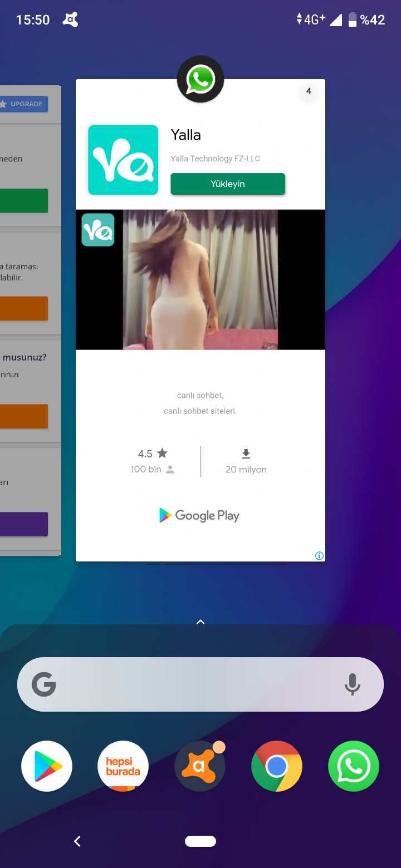401x868 pixels.
Task: Tap the microphone voice search icon
Action: [352, 684]
